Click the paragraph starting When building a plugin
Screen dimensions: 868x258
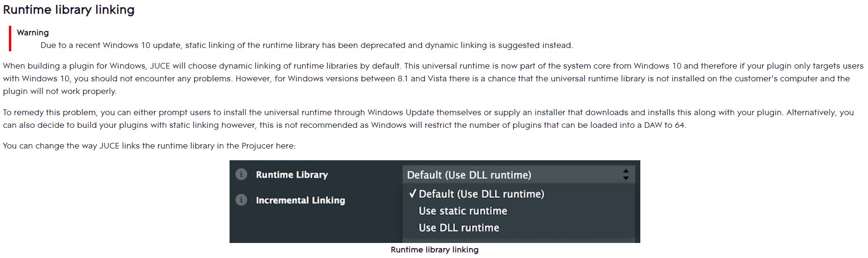(433, 78)
